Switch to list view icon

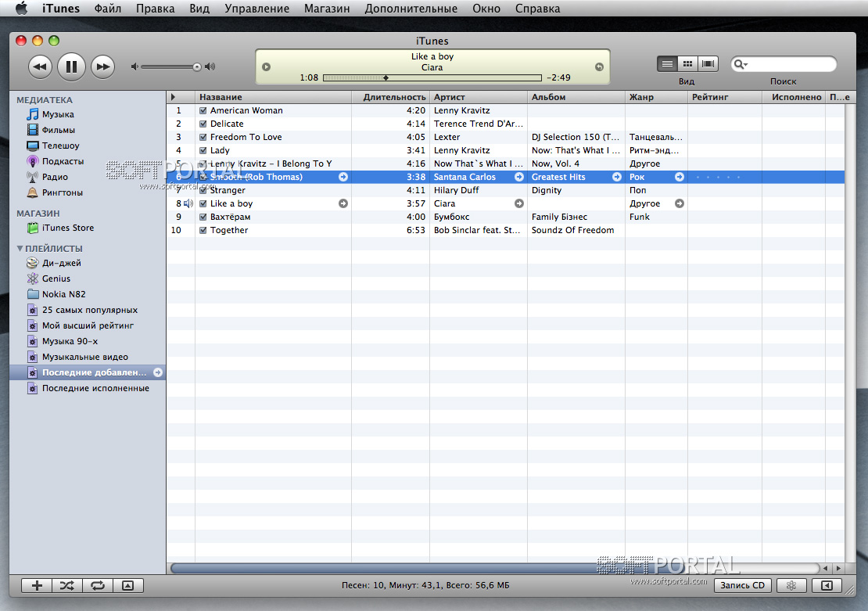coord(668,64)
